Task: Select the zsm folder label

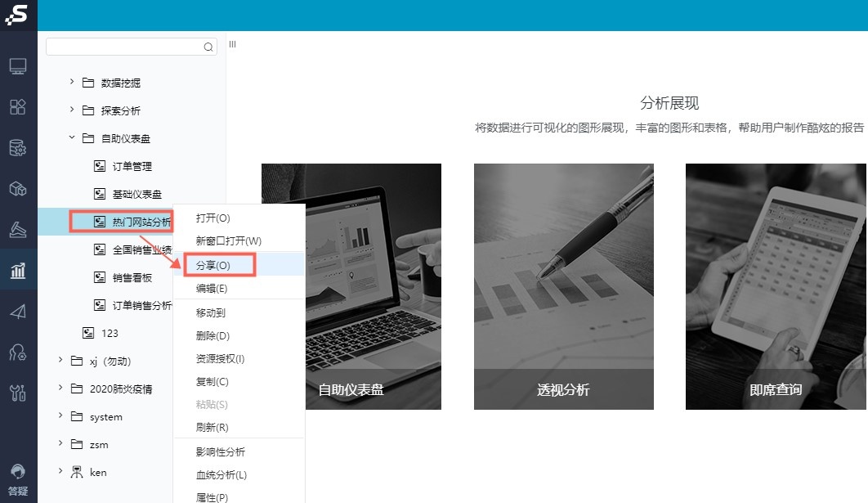Action: (99, 445)
